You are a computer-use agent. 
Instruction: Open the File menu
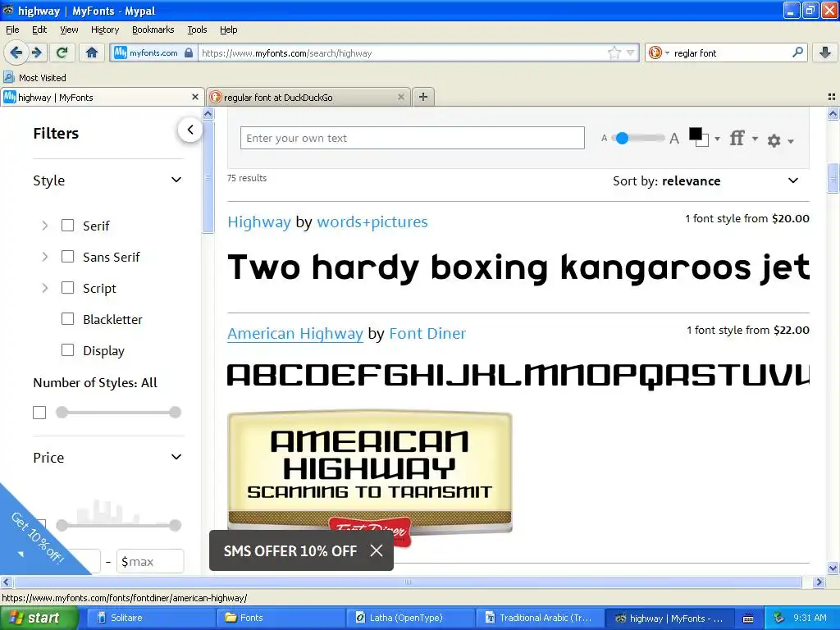tap(12, 30)
